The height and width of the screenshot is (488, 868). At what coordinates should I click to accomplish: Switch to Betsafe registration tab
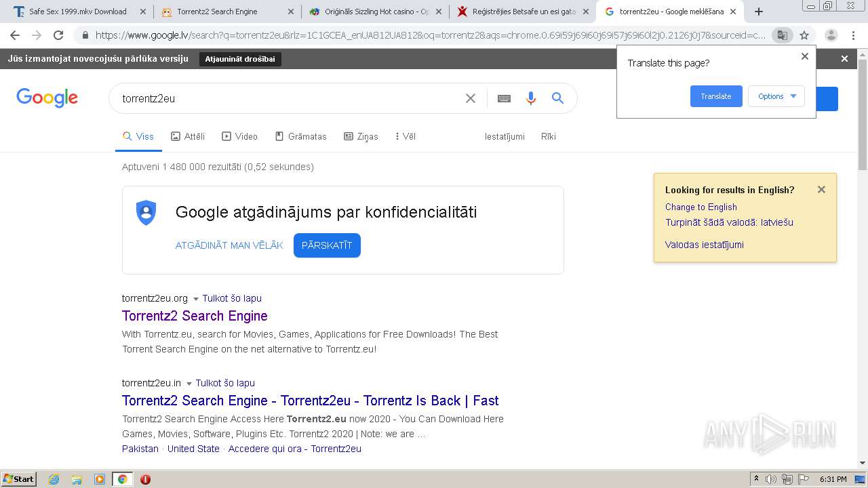pos(524,12)
